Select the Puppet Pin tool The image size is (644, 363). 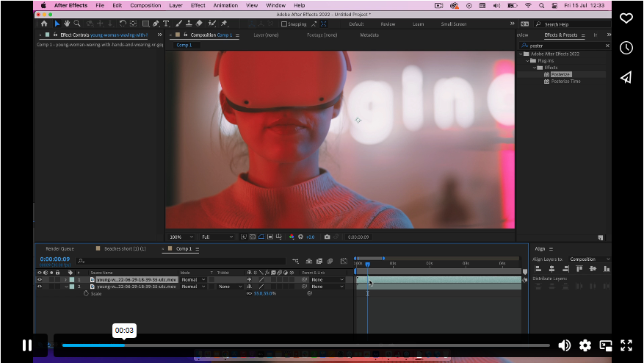tap(224, 24)
